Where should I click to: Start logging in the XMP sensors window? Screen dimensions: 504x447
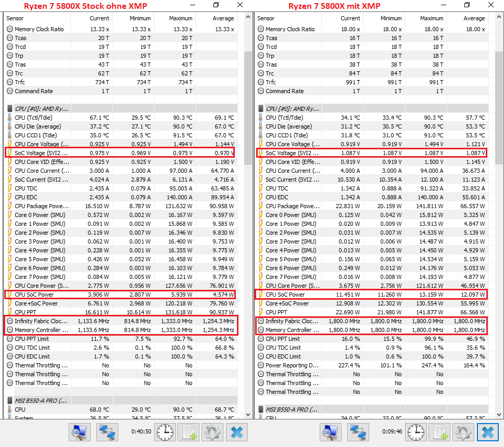[440, 432]
